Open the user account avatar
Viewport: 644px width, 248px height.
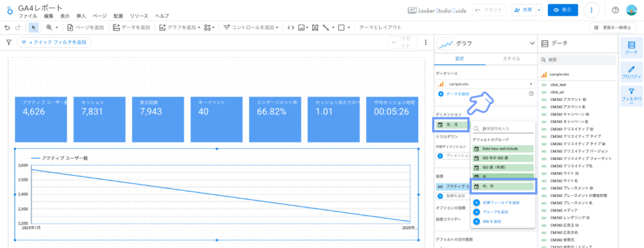pos(631,10)
